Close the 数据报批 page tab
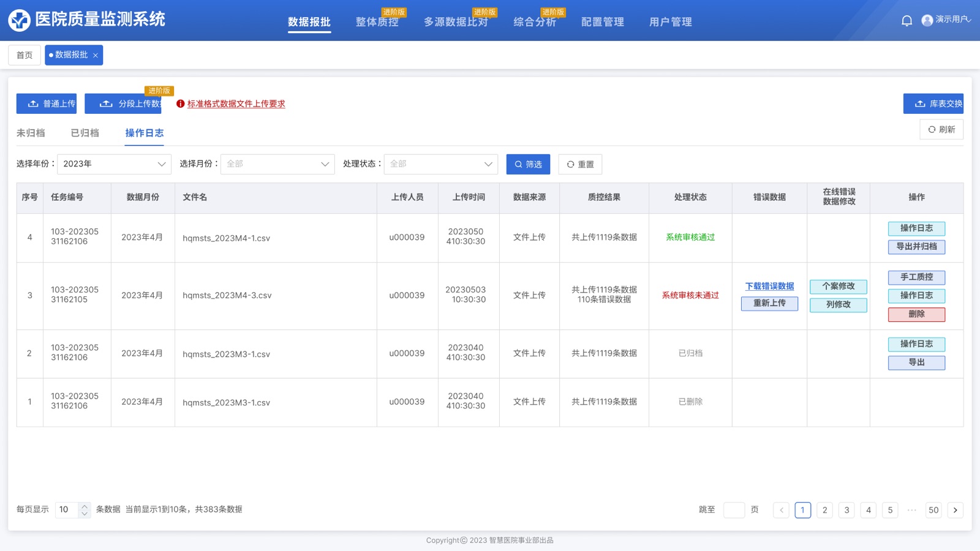 point(96,55)
